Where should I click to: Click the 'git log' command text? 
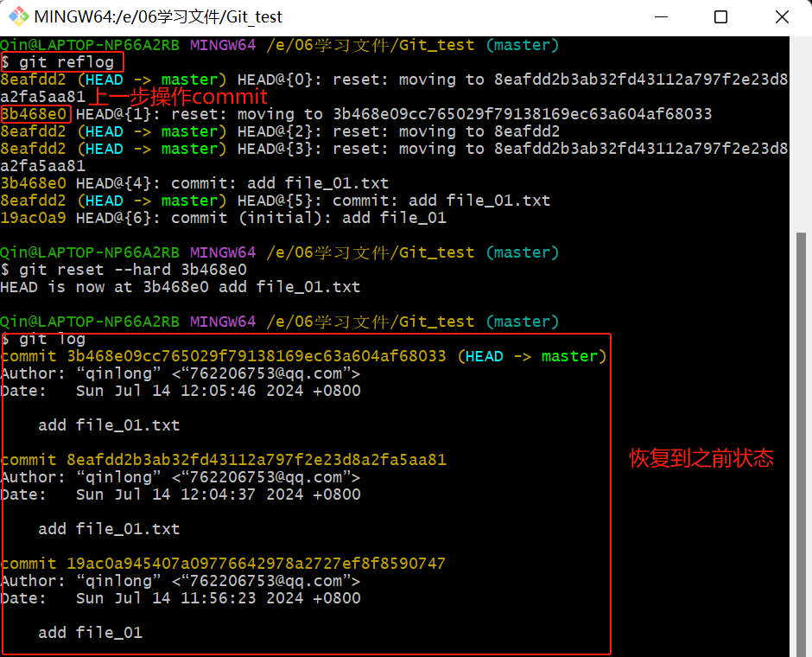52,339
